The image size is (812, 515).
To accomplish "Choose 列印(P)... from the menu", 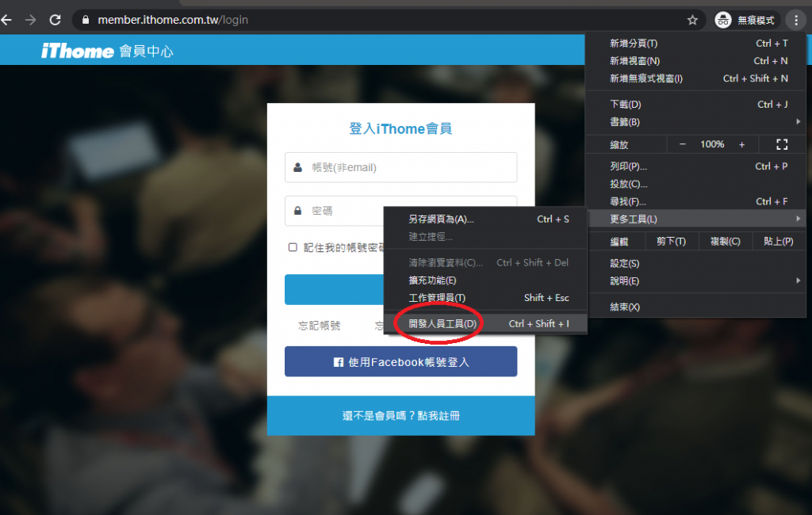I will 695,166.
